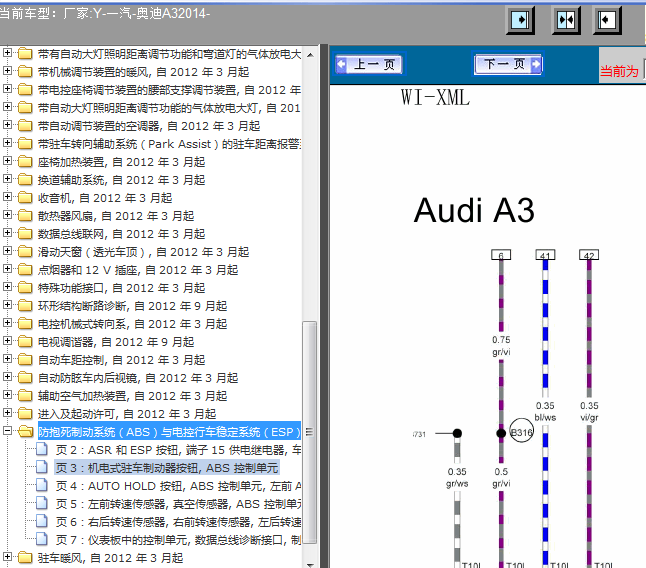
Task: Click page icon for 页 6 右后转速传感器
Action: click(x=42, y=521)
